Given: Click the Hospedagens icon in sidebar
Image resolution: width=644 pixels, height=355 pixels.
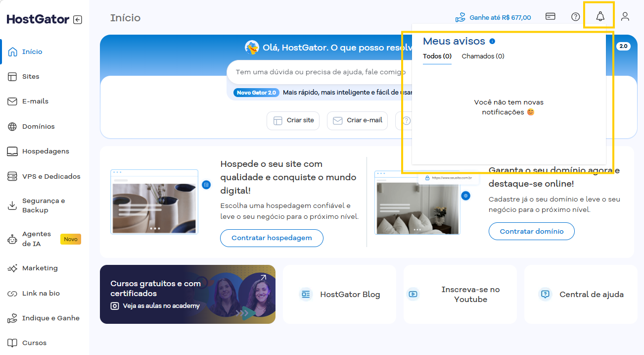Looking at the screenshot, I should (13, 151).
